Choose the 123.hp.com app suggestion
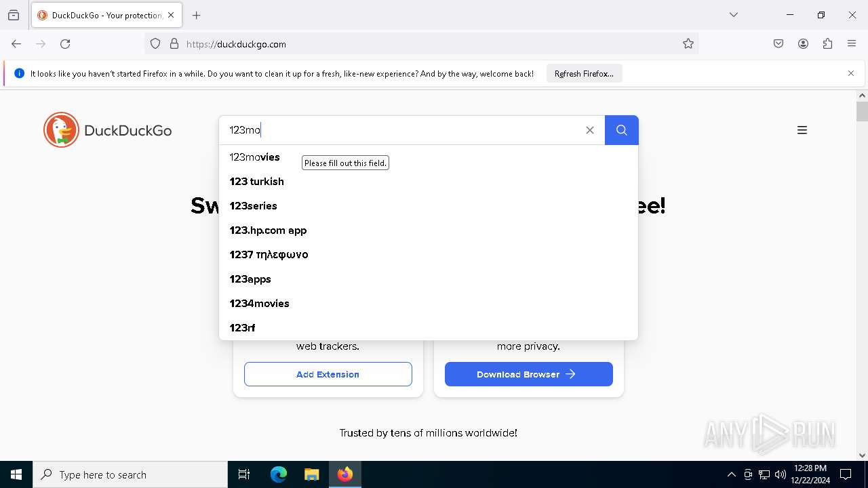This screenshot has height=488, width=868. pos(429,230)
